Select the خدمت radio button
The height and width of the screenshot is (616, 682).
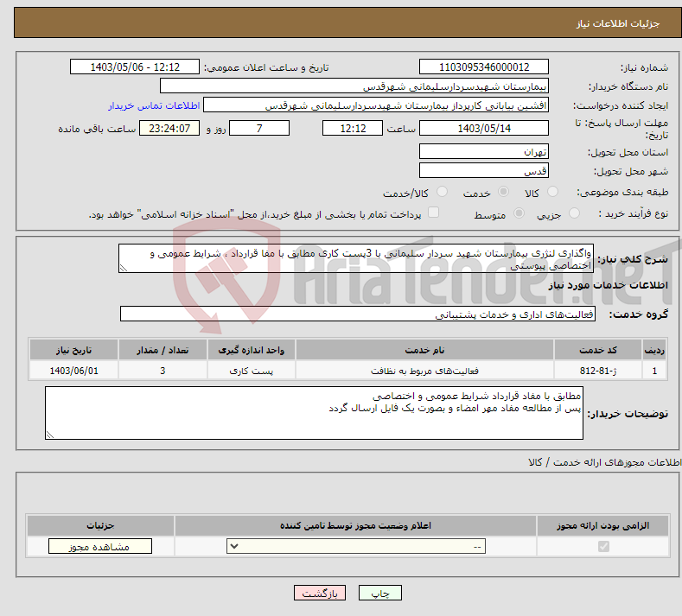coord(503,192)
